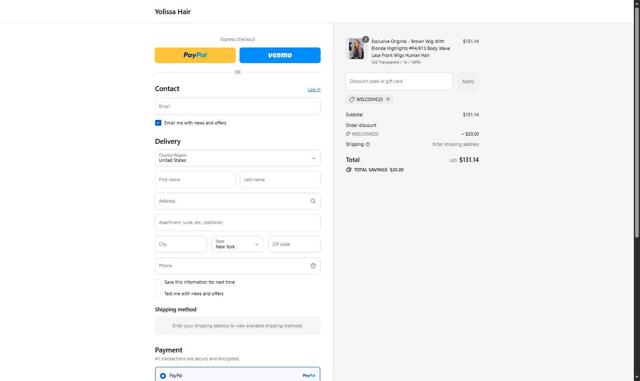Focus the ZIP code field
Viewport: 640px width, 381px height.
pyautogui.click(x=294, y=244)
